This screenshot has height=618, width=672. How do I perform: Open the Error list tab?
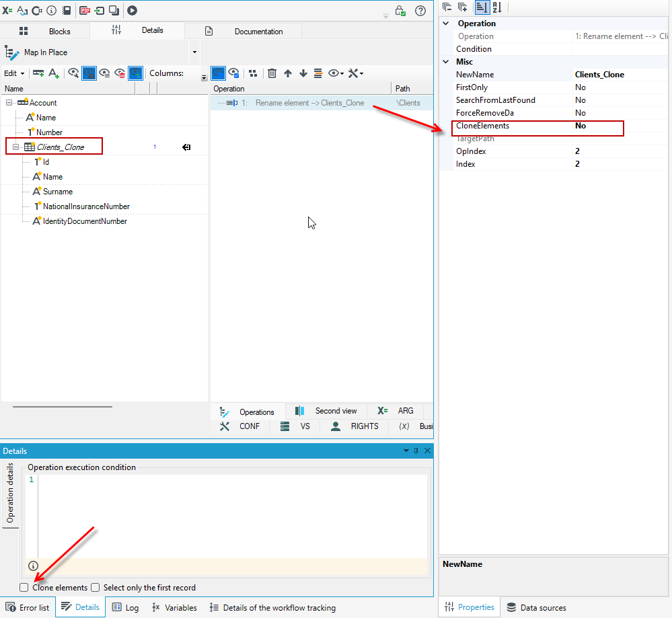(x=28, y=607)
